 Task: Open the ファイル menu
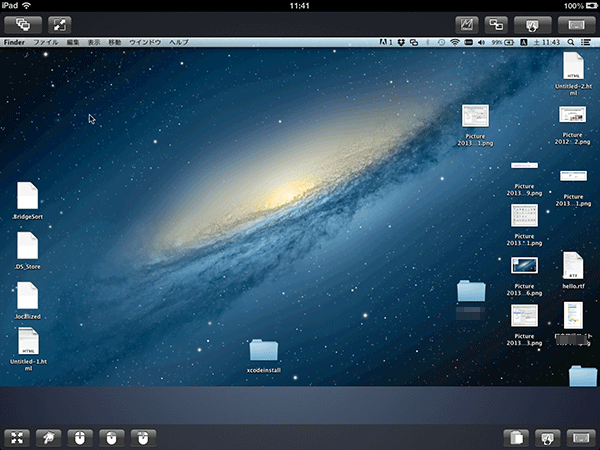pos(46,42)
